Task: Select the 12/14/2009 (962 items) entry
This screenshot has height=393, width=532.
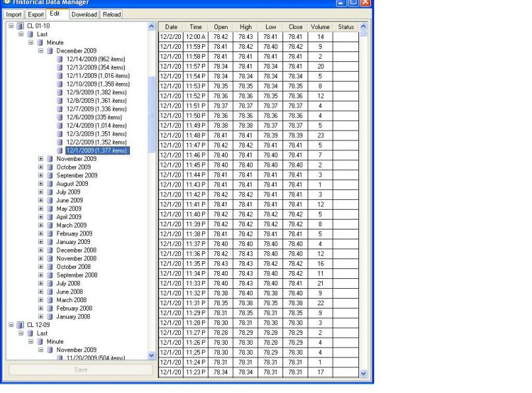Action: click(96, 59)
